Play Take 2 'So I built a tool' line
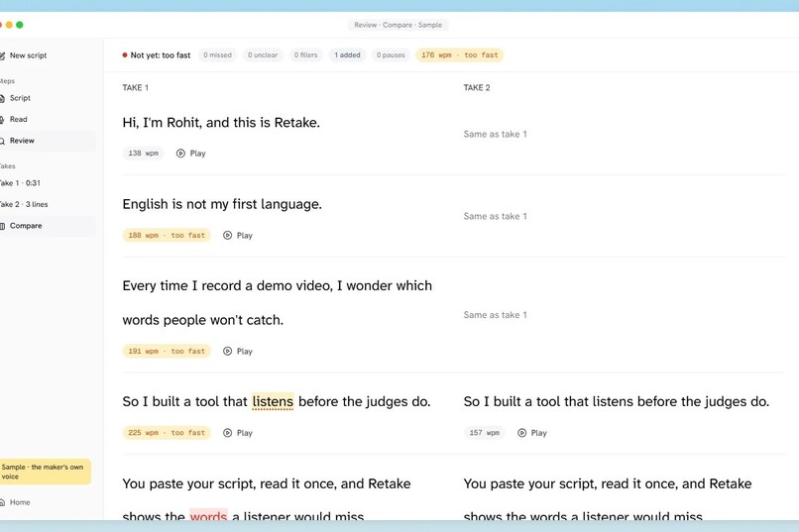The image size is (799, 532). pos(532,433)
